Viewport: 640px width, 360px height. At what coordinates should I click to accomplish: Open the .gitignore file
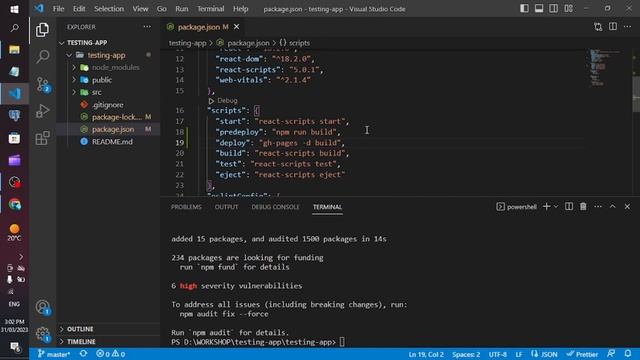pos(108,105)
